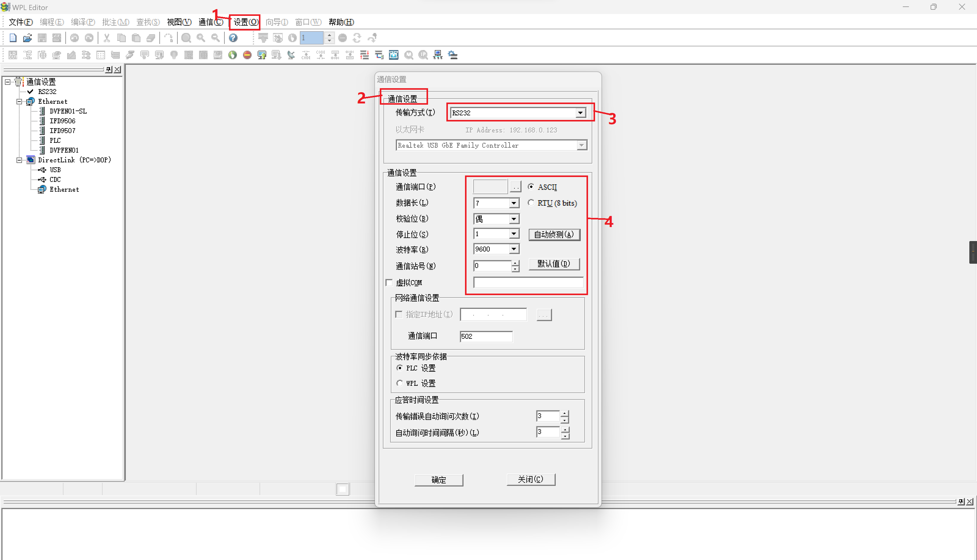977x560 pixels.
Task: Open the 设置(O) menu
Action: point(246,22)
